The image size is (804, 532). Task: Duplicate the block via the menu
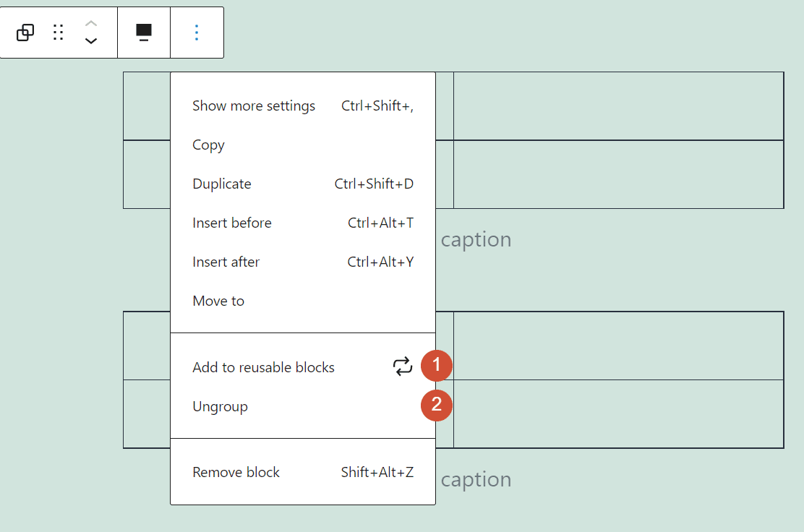click(x=221, y=184)
